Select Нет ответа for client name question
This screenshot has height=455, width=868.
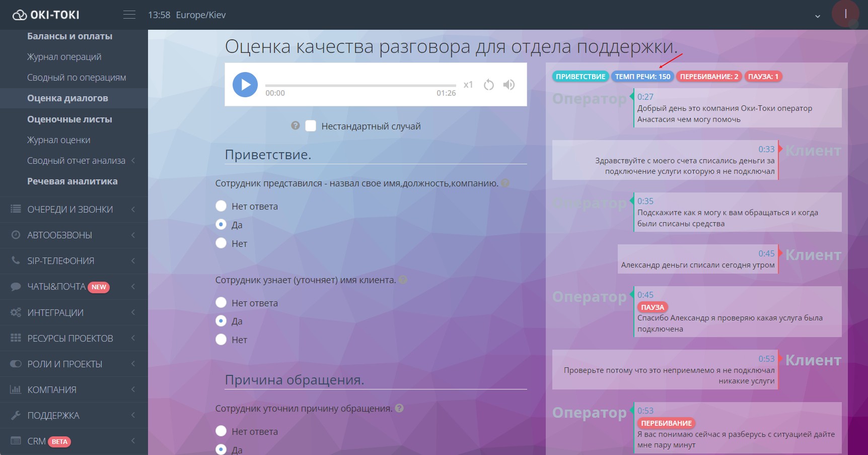coord(221,302)
